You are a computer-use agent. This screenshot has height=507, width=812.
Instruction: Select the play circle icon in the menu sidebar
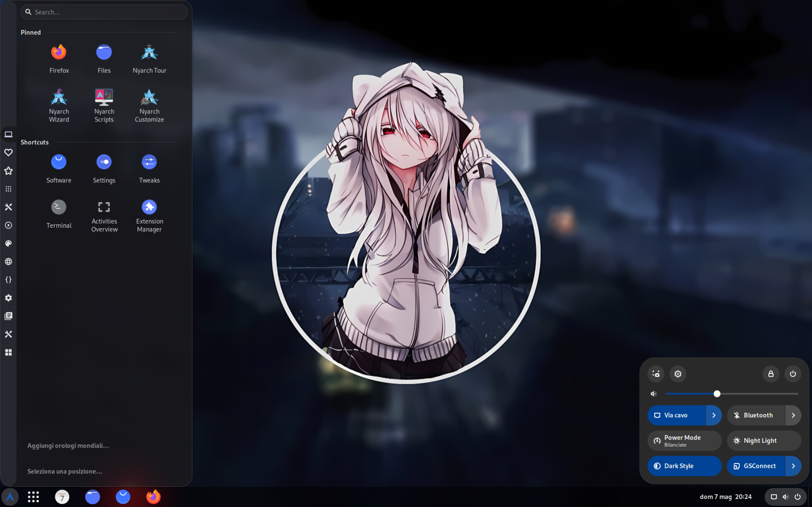click(x=8, y=225)
